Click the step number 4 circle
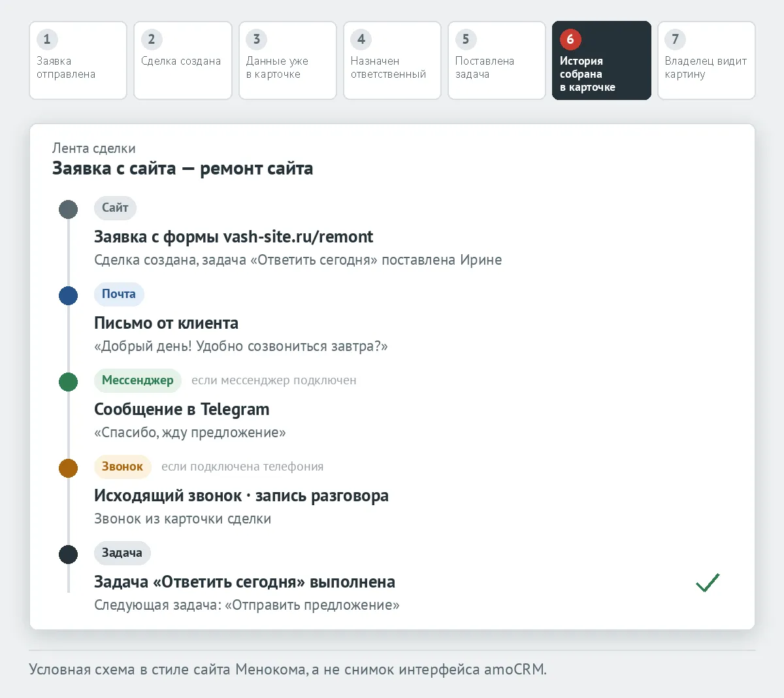 pos(361,39)
